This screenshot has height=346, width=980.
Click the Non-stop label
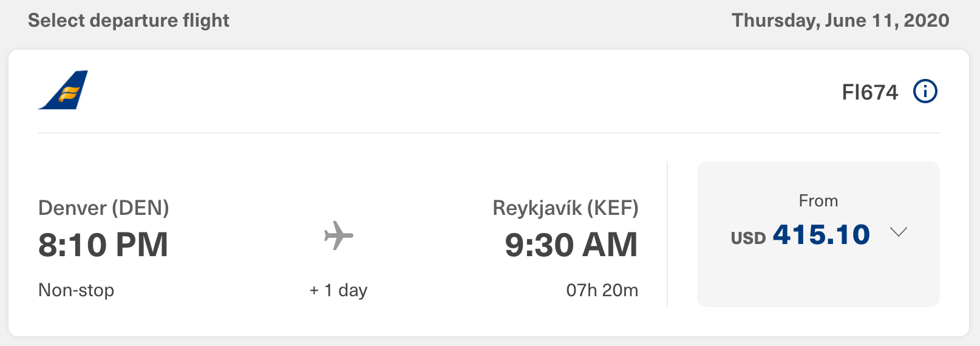[77, 290]
